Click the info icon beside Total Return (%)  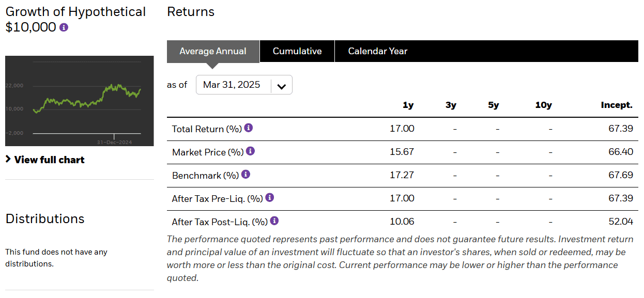click(248, 127)
